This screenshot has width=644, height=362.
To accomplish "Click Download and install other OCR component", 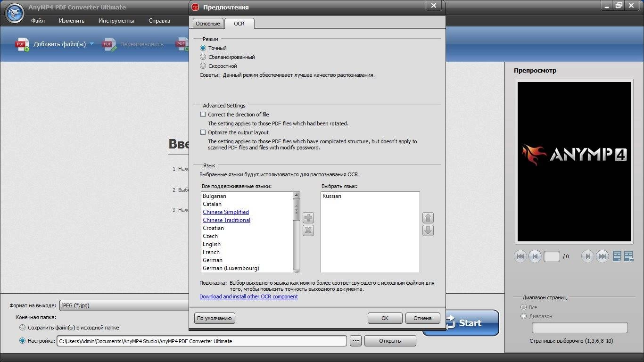I will (248, 296).
